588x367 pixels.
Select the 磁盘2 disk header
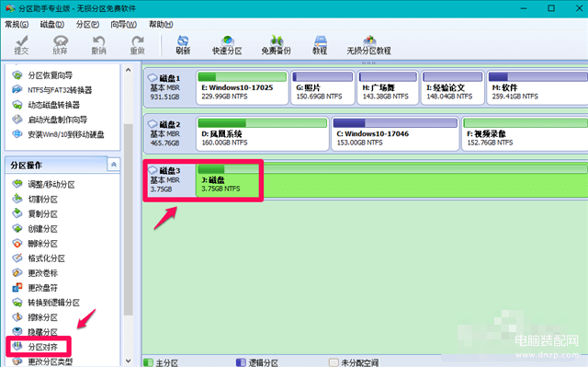[x=169, y=133]
